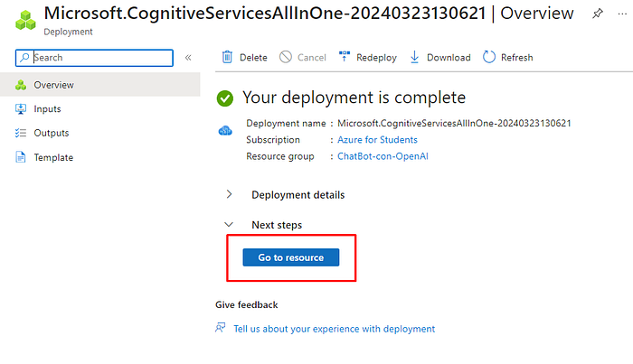This screenshot has height=364, width=633.
Task: Click the green deployment complete checkmark
Action: 225,98
